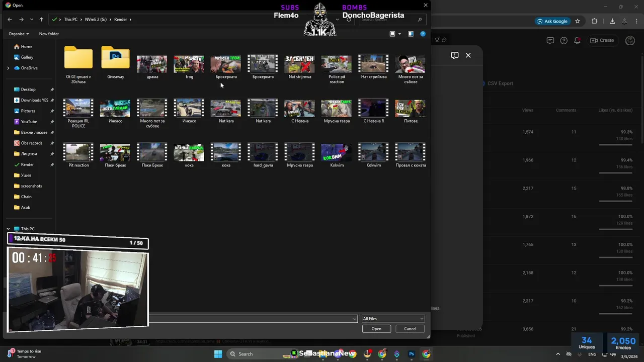Screen dimensions: 644x362
Task: Select the 'Pit reaction' video file
Action: pyautogui.click(x=78, y=155)
